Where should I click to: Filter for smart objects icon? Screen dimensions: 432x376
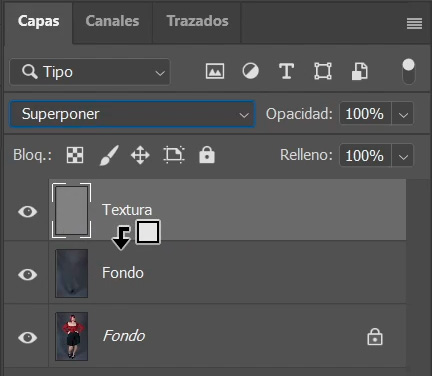pos(360,71)
